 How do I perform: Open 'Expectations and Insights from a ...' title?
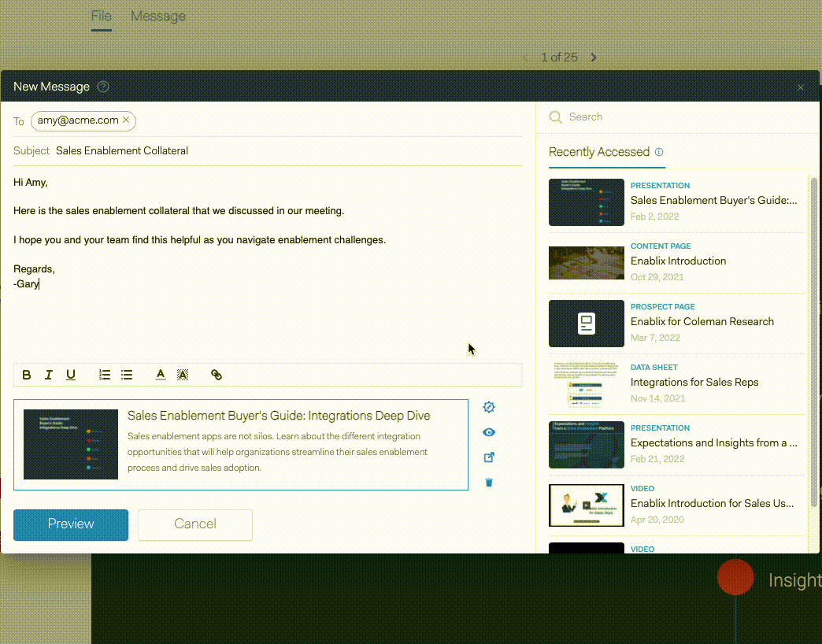click(713, 442)
